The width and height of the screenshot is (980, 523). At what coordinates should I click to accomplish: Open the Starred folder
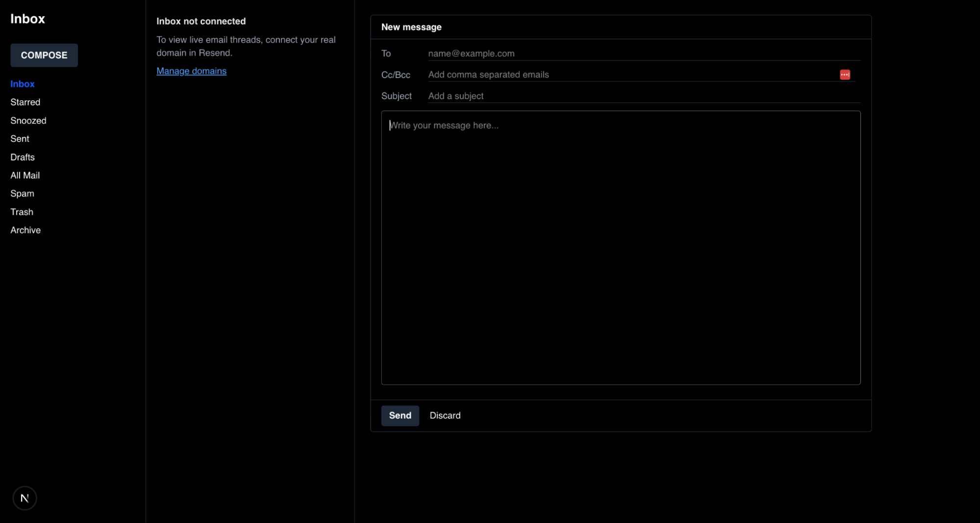coord(25,102)
